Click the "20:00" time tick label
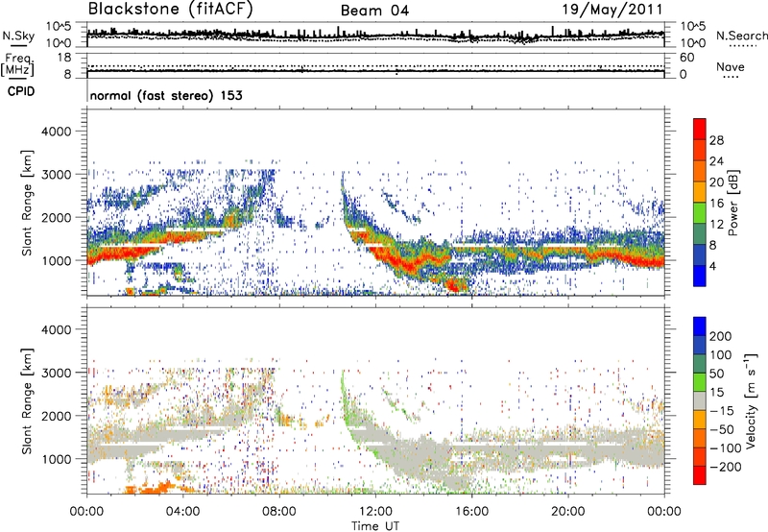This screenshot has height=532, width=768. (568, 512)
